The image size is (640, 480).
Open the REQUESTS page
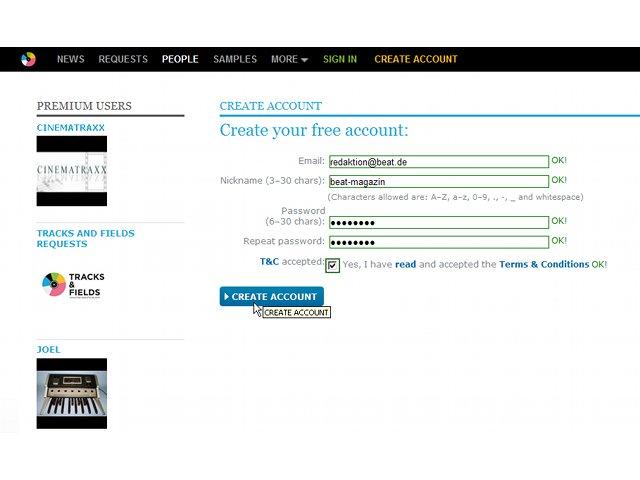[123, 59]
